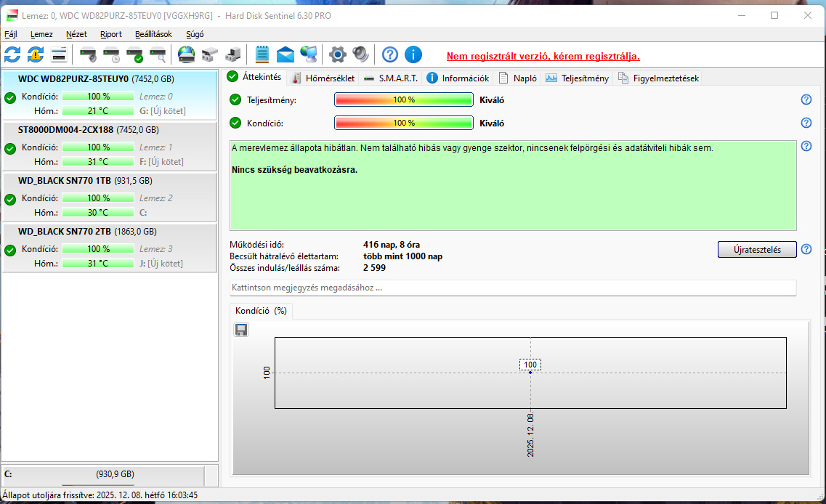Click the 416 nap, 8 óra value
The height and width of the screenshot is (504, 826).
(x=392, y=244)
